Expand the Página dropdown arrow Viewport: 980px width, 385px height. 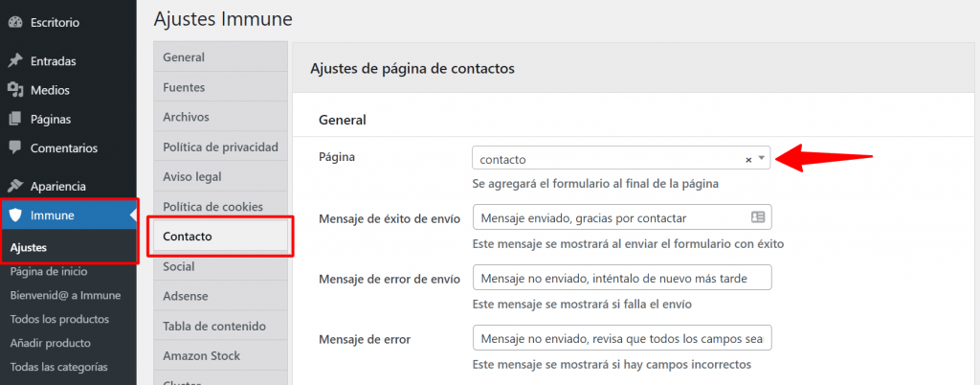(761, 159)
